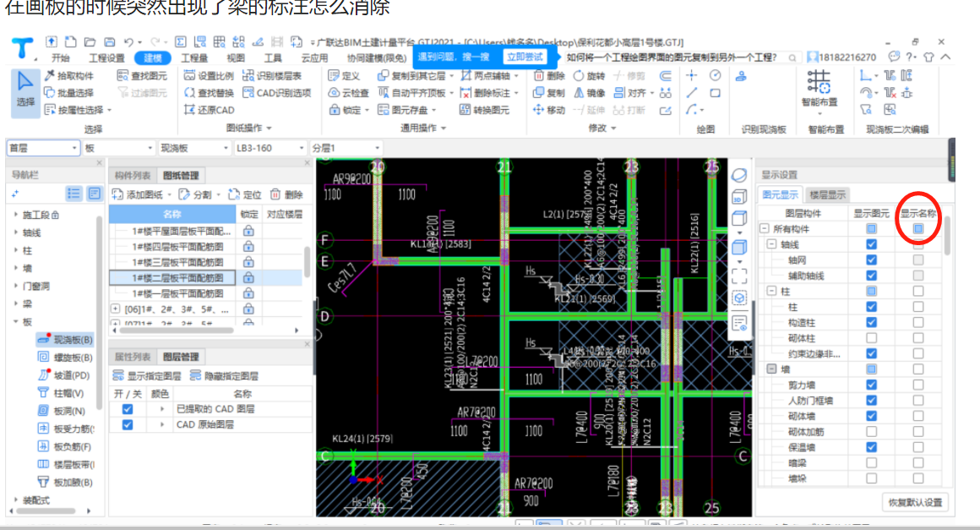Viewport: 980px width, 530px height.
Task: Click the save icon in quick access bar
Action: point(109,42)
